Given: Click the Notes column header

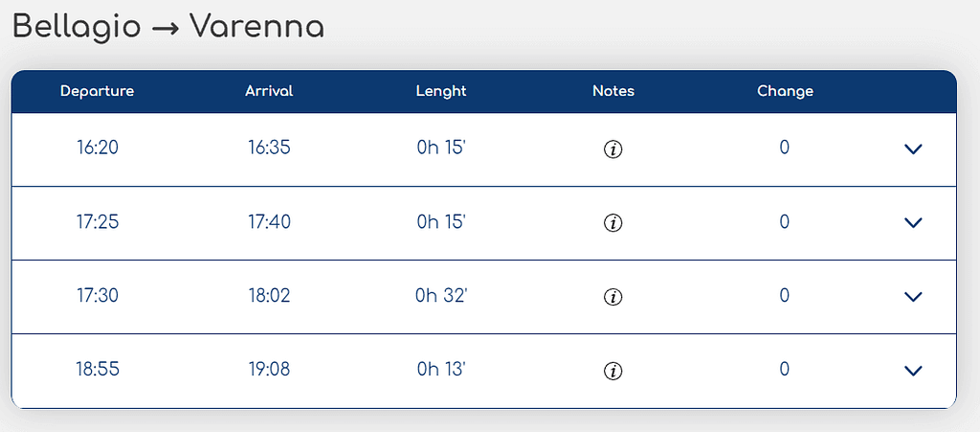Looking at the screenshot, I should tap(613, 92).
